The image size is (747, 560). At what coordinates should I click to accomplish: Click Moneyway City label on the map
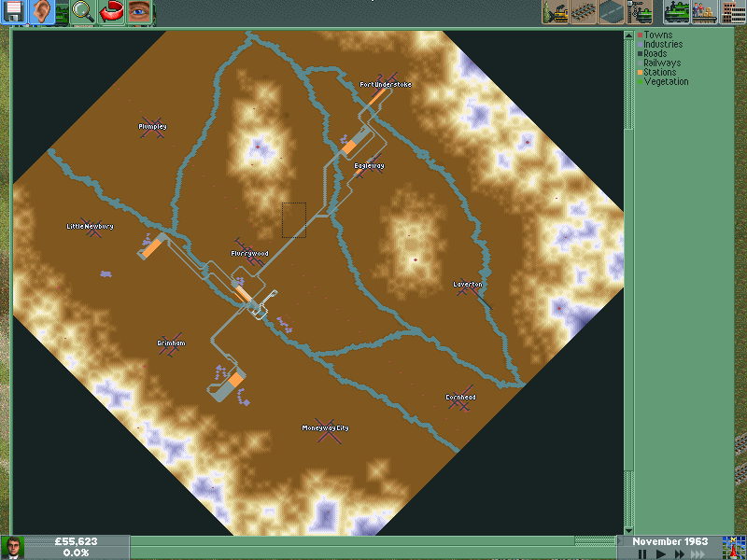click(x=325, y=427)
